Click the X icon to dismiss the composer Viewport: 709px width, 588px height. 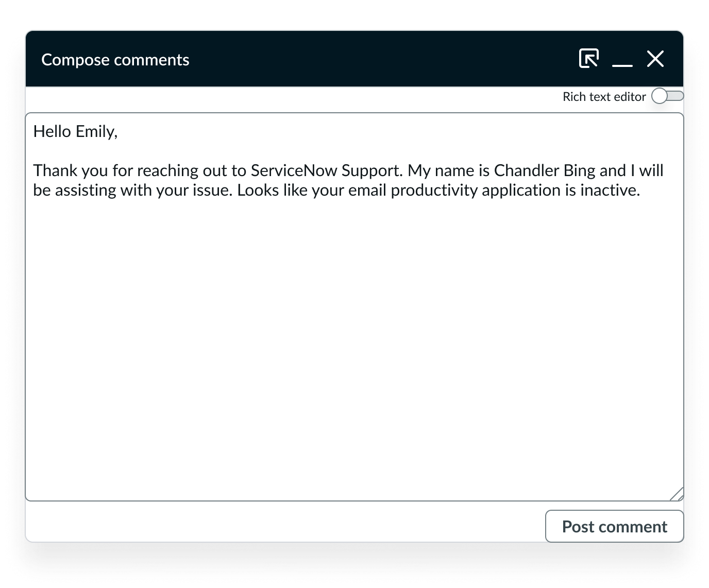tap(655, 59)
